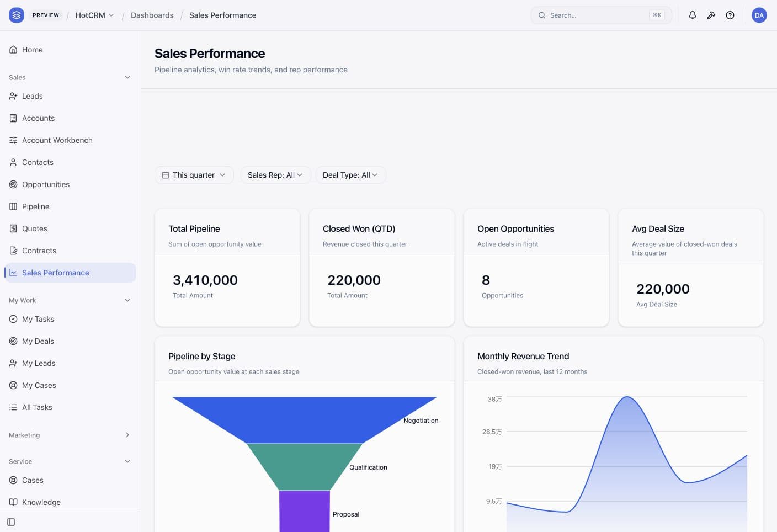Go to Home in the sidebar

click(70, 50)
